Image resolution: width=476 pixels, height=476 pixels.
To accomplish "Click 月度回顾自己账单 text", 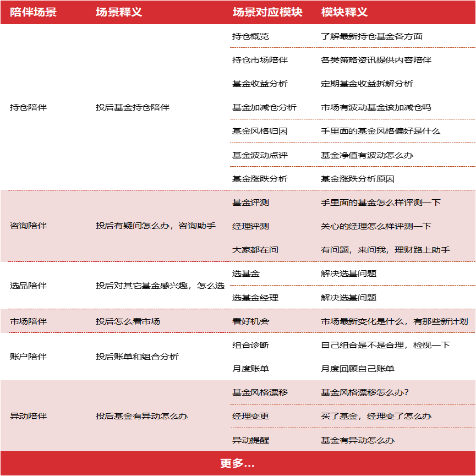I will tap(358, 369).
